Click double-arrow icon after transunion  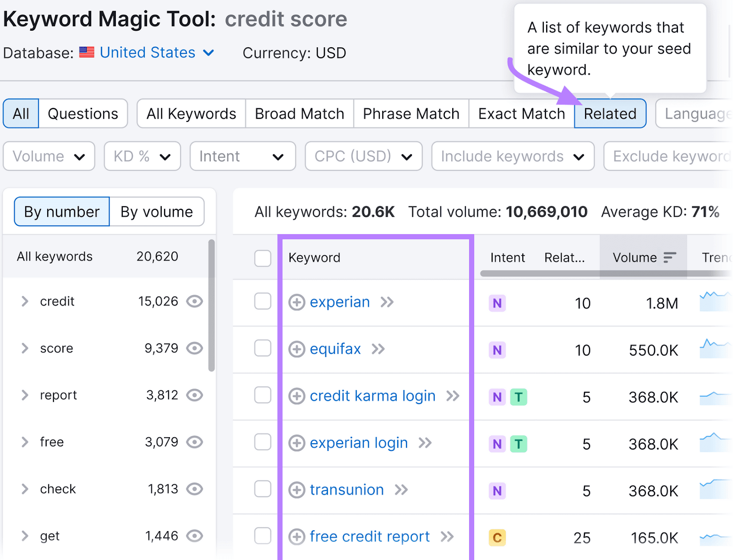coord(401,490)
